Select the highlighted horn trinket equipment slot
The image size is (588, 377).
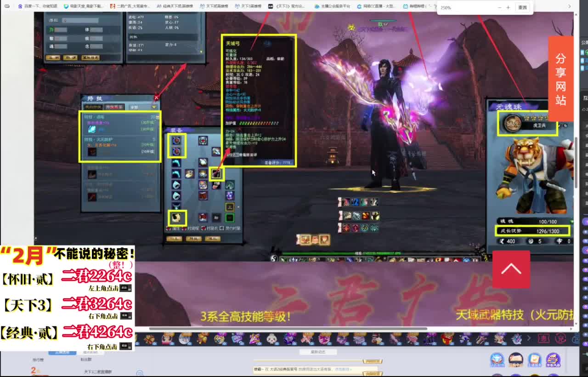click(x=177, y=217)
